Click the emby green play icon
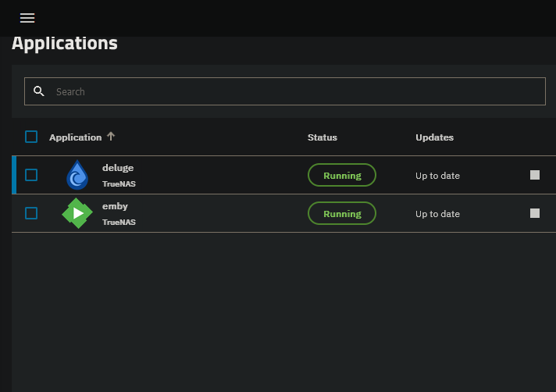This screenshot has height=392, width=556. (77, 213)
